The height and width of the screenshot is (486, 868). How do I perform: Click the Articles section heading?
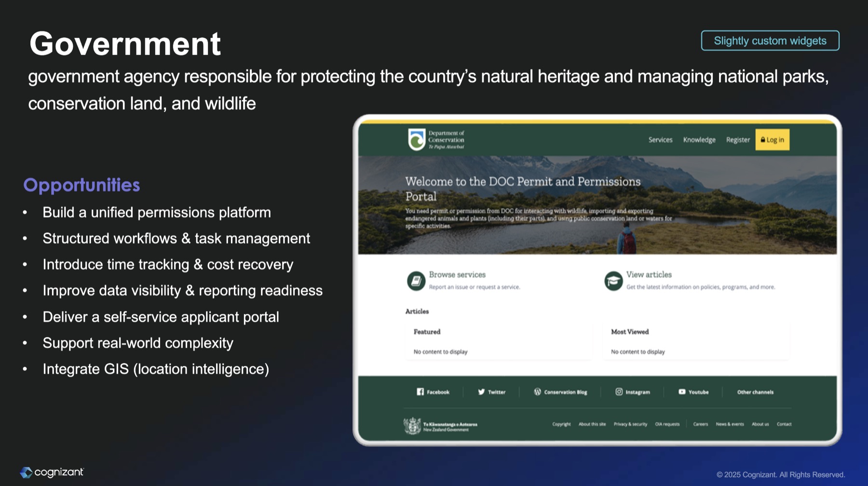pos(417,311)
